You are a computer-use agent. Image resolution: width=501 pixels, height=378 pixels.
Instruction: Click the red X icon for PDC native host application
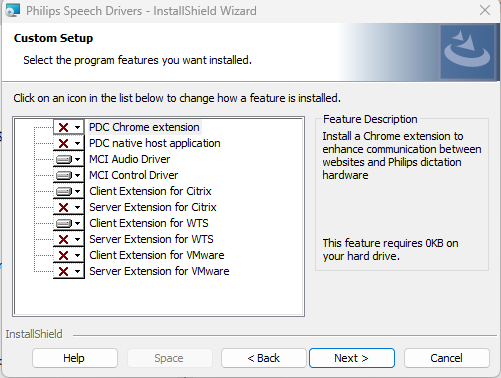pyautogui.click(x=63, y=143)
